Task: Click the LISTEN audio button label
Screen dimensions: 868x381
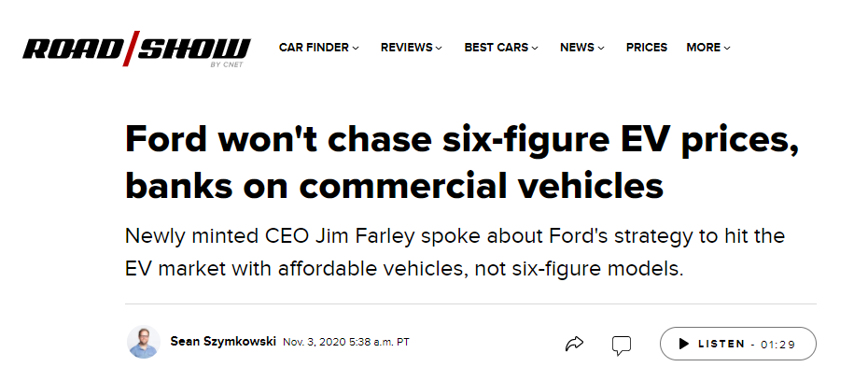Action: click(721, 344)
